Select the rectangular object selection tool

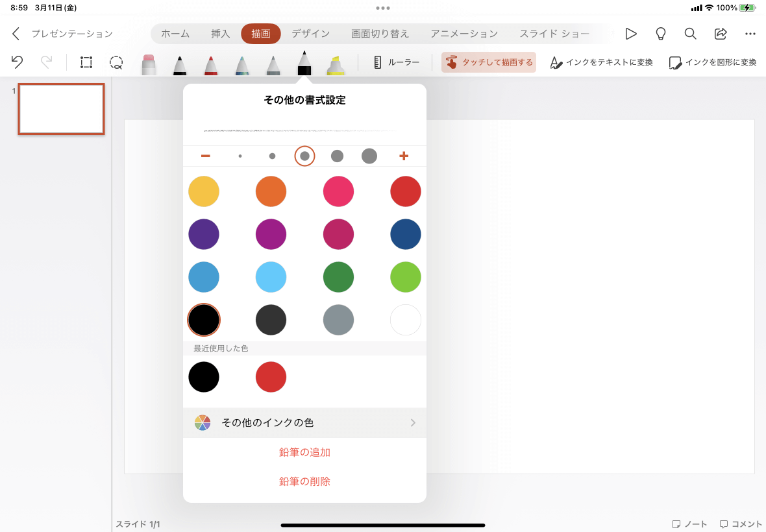click(x=86, y=62)
